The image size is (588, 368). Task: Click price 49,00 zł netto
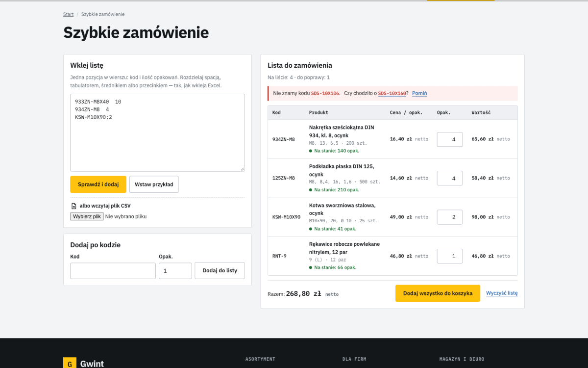point(409,217)
